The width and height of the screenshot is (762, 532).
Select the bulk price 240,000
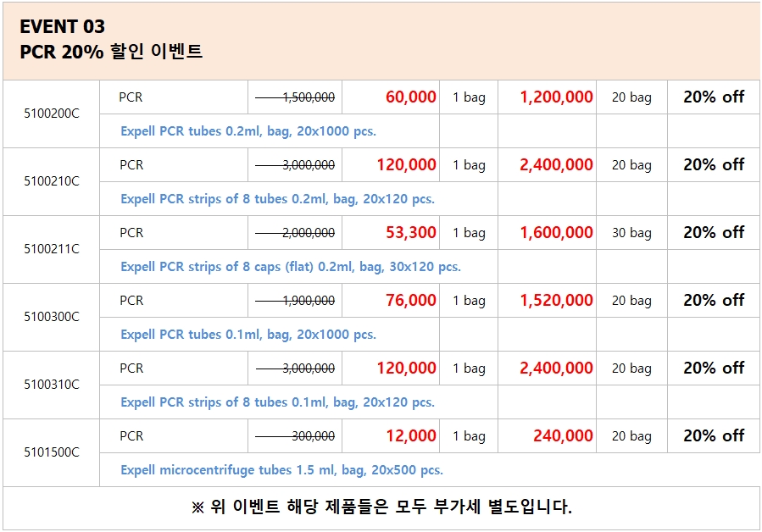(563, 436)
